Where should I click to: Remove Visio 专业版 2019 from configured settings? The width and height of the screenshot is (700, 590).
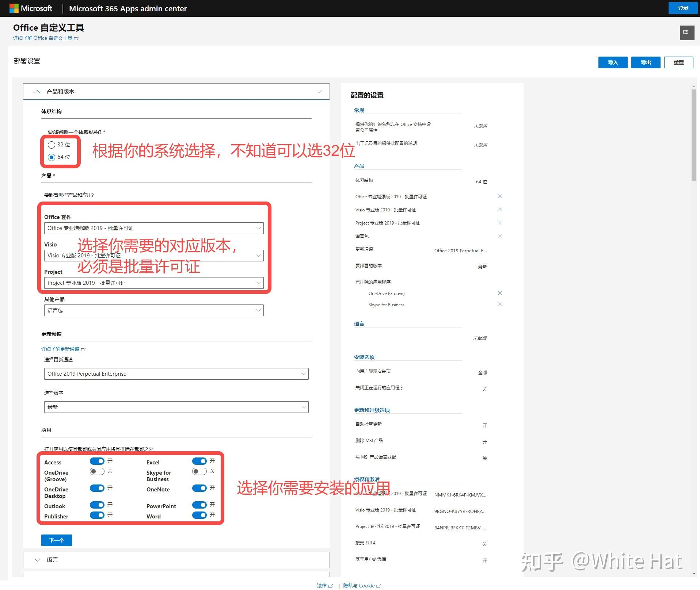(500, 210)
